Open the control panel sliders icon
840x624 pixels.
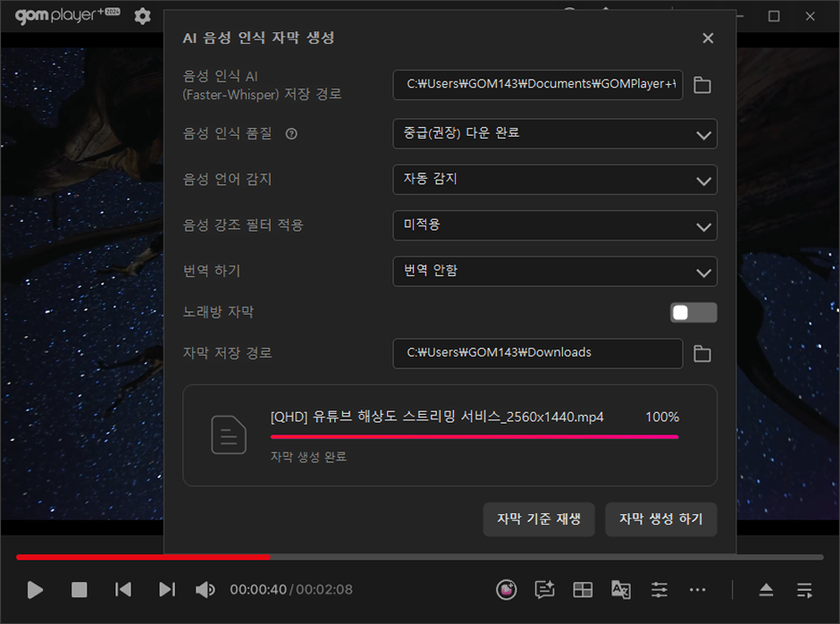pyautogui.click(x=659, y=589)
